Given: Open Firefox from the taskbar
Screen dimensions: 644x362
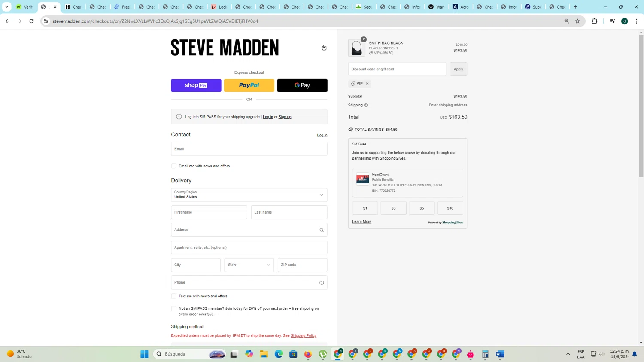Looking at the screenshot, I should click(x=308, y=354).
